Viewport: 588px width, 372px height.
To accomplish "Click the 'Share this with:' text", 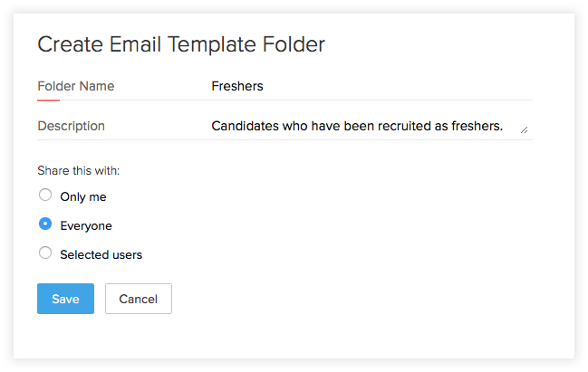I will (78, 170).
